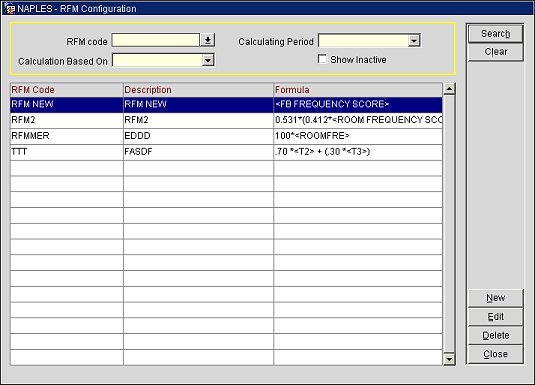
Task: Focus the RFM code input field
Action: point(156,40)
